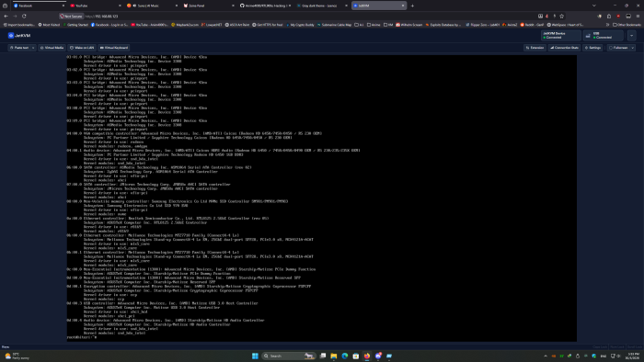The height and width of the screenshot is (362, 644).
Task: Click the Not Secure site info badge
Action: (x=71, y=17)
